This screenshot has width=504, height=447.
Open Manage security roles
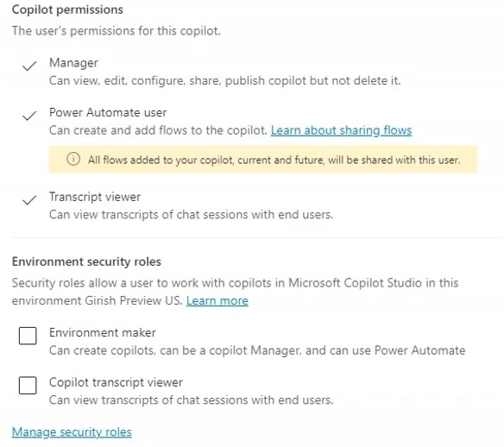click(x=72, y=431)
